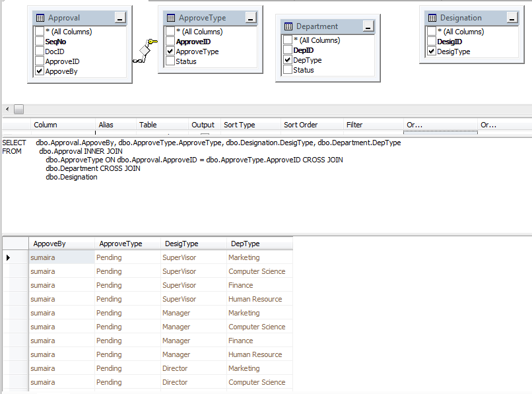This screenshot has width=532, height=394.
Task: Click the Filter criteria header
Action: 373,125
